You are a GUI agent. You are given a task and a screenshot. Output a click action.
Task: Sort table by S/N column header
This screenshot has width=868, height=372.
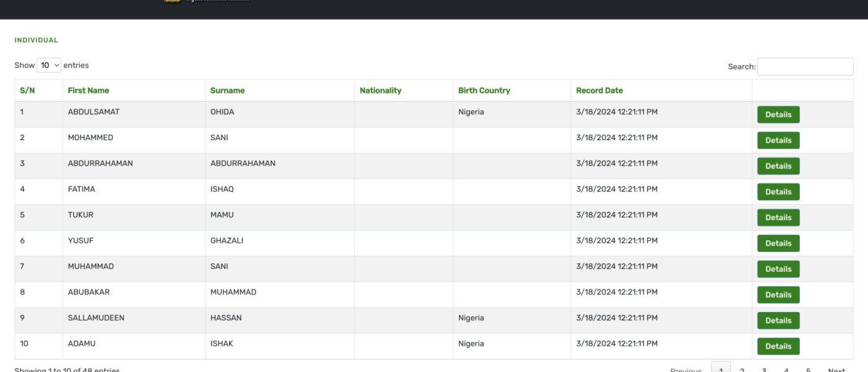coord(27,91)
